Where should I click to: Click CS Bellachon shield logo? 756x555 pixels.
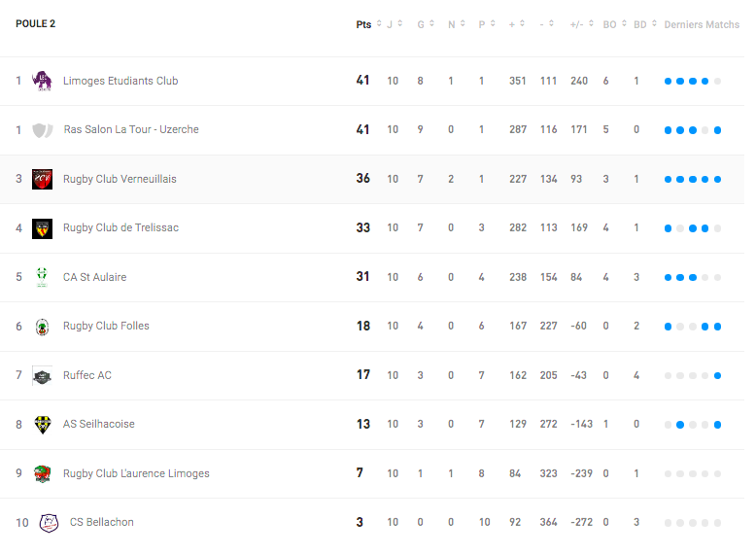49,523
